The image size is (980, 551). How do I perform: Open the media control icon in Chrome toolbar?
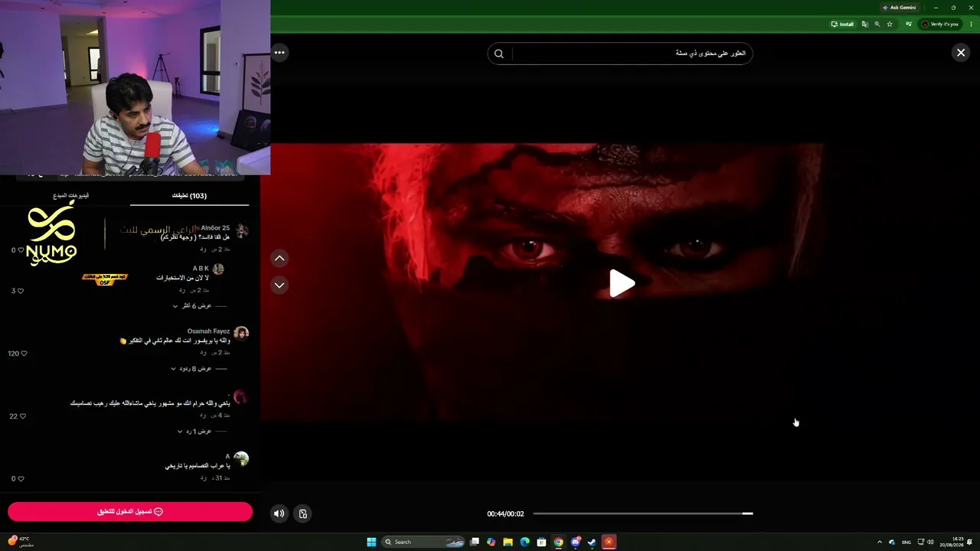pos(909,24)
